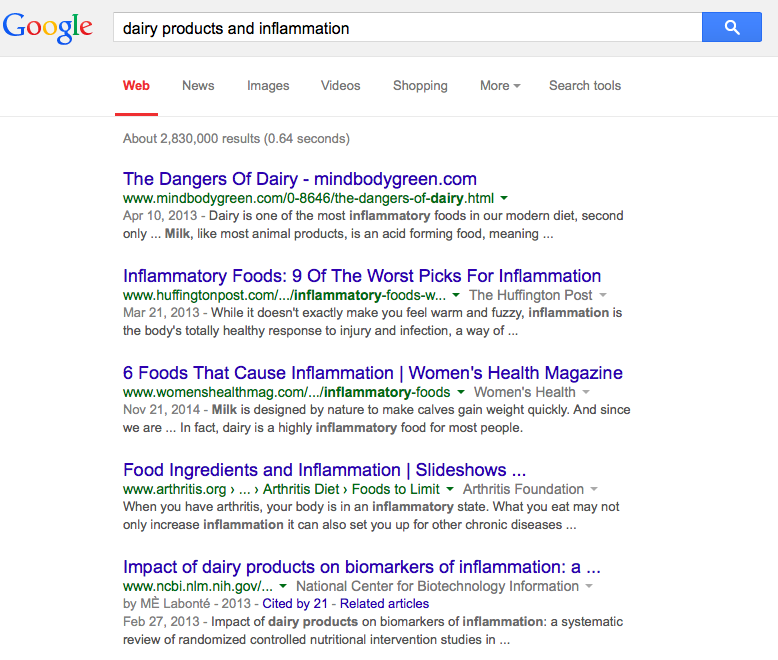The width and height of the screenshot is (778, 660).
Task: Open The Dangers Of Dairy result
Action: click(x=300, y=179)
